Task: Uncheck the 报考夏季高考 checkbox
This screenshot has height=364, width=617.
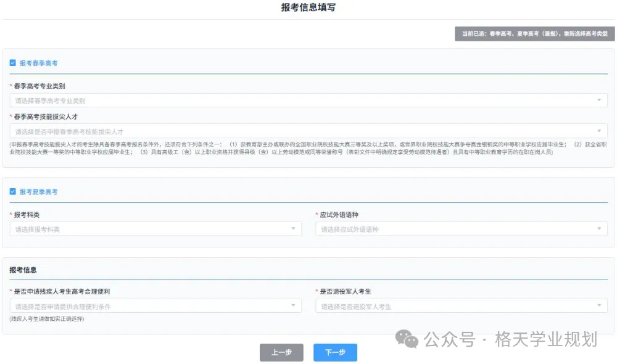Action: 12,192
